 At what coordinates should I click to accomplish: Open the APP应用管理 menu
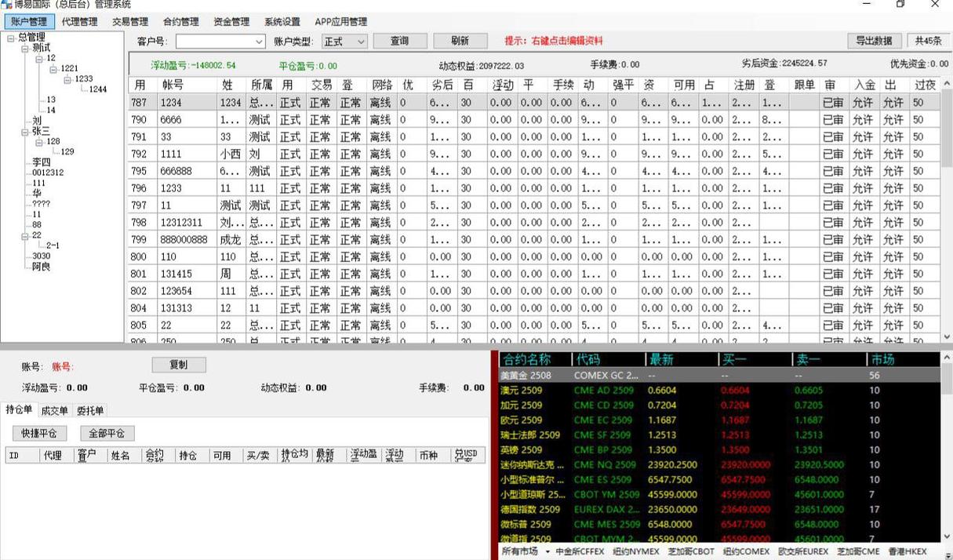point(340,22)
